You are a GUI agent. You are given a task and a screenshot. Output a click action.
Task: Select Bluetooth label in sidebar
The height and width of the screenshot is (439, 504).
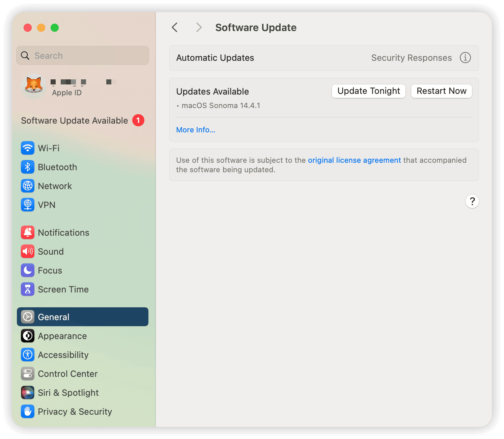[57, 167]
